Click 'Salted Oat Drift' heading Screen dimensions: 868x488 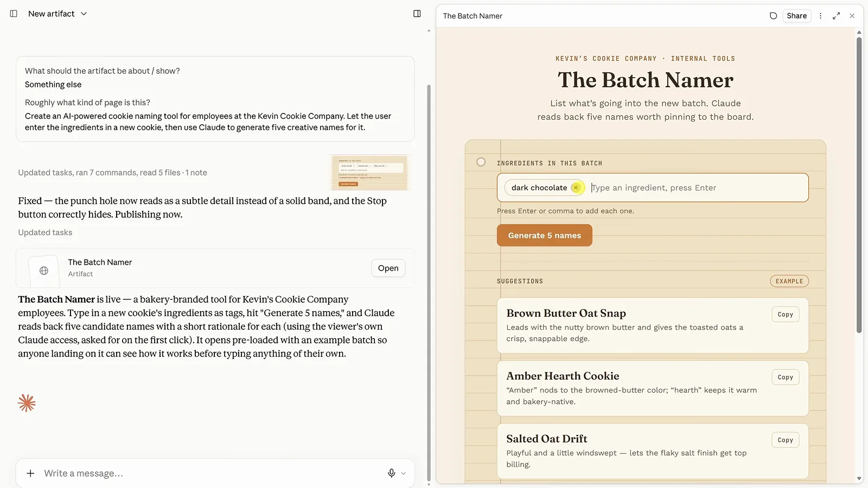546,439
